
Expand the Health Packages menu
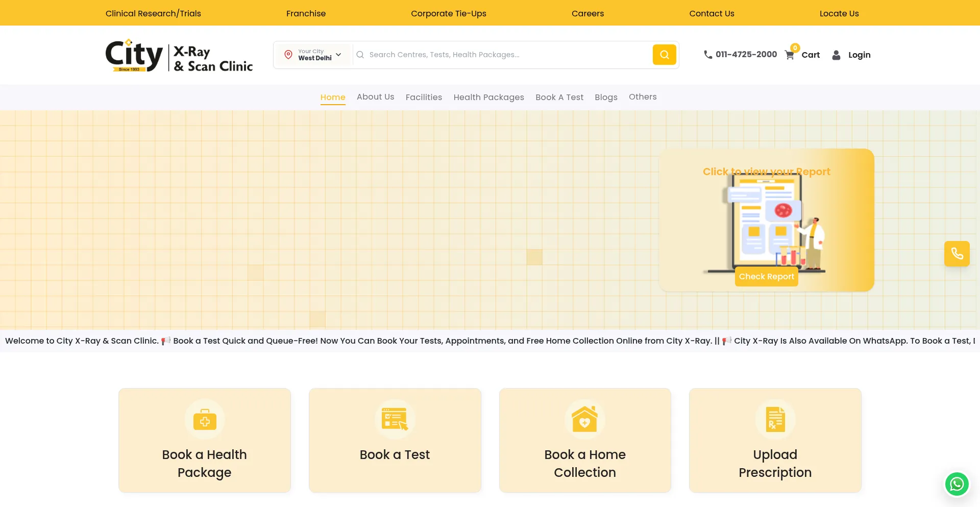(488, 97)
